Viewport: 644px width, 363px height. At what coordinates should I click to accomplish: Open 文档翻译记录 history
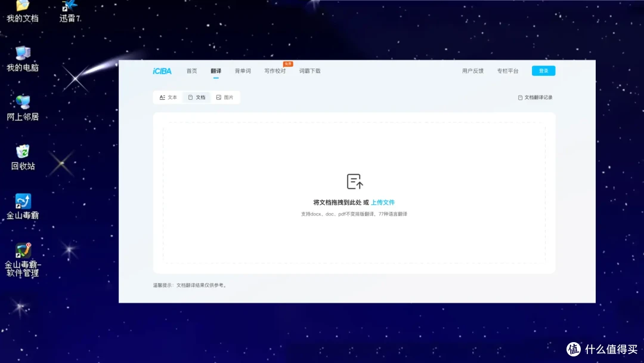pos(535,97)
